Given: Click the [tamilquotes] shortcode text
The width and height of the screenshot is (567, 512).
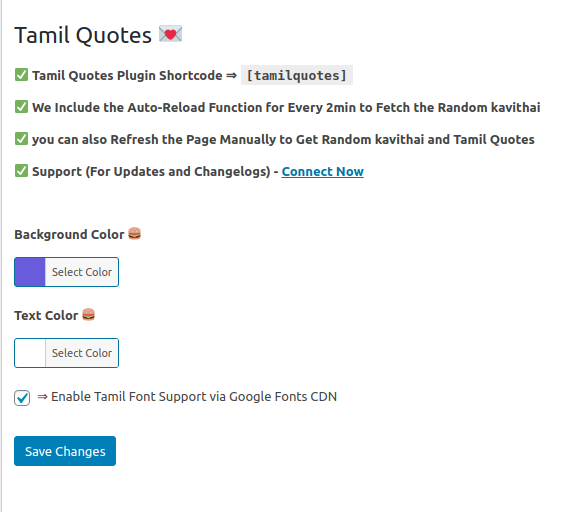Looking at the screenshot, I should (297, 75).
